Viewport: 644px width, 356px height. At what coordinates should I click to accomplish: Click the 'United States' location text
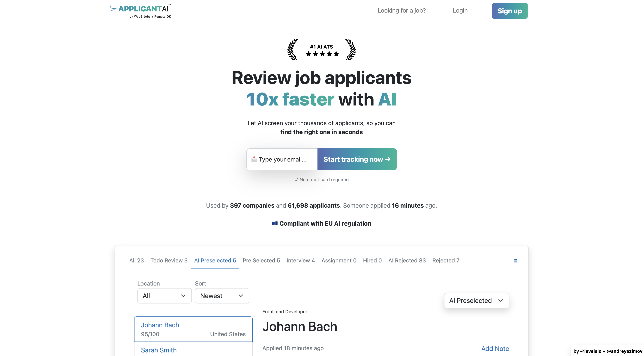click(228, 334)
